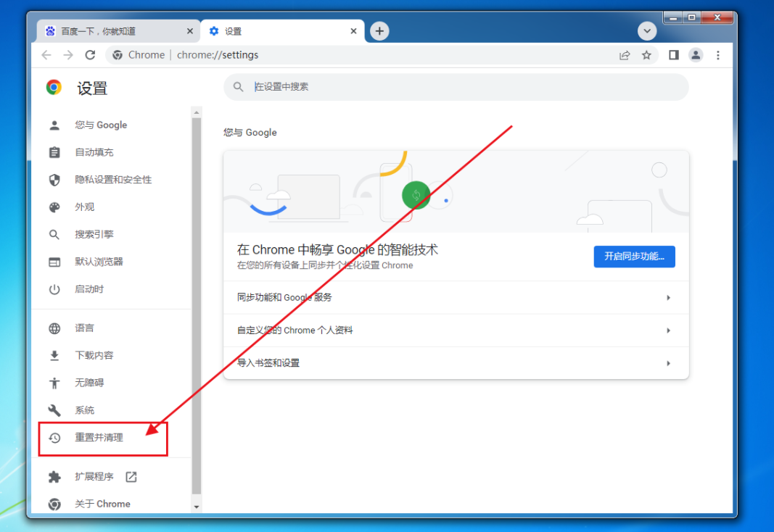774x532 pixels.
Task: Open the side panel icon
Action: (x=673, y=55)
